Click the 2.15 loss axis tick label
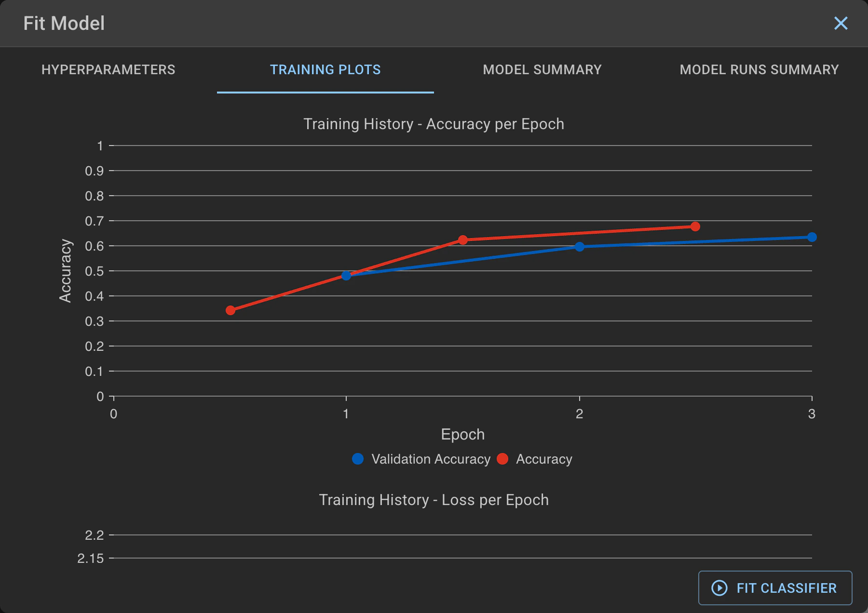Image resolution: width=868 pixels, height=613 pixels. click(91, 559)
